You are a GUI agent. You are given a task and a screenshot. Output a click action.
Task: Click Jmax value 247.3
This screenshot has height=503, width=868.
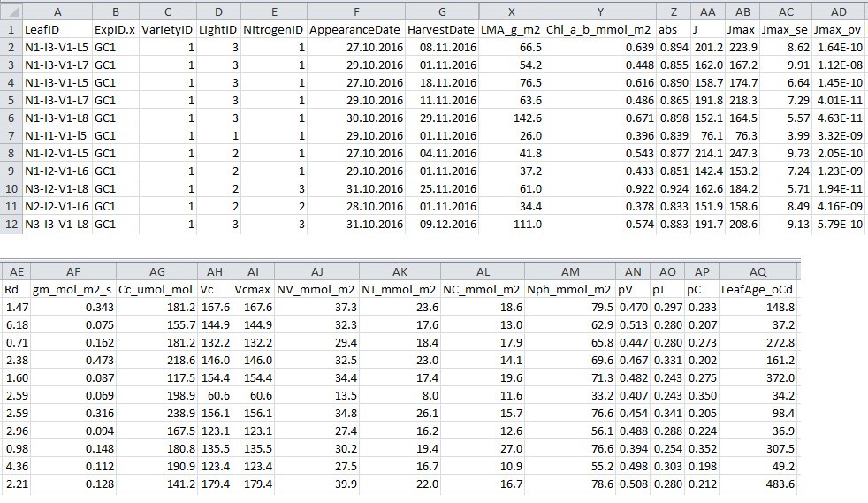742,153
